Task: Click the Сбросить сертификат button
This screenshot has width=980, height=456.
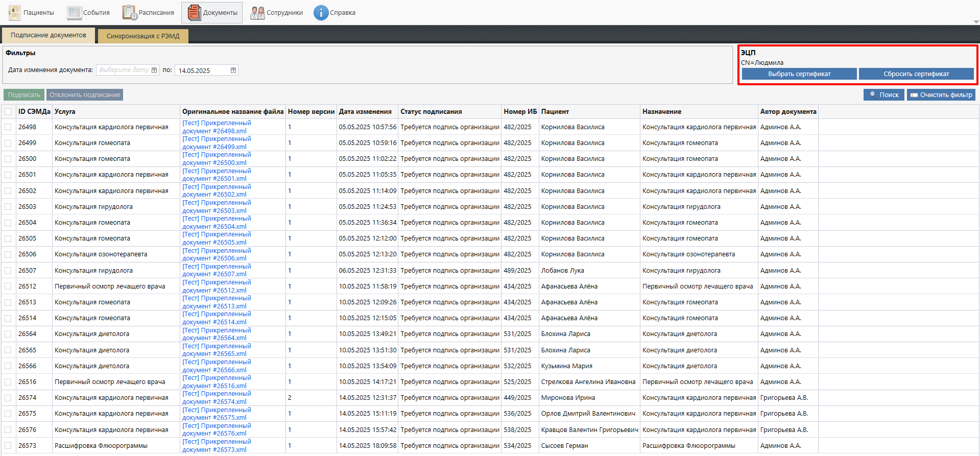Action: coord(916,74)
